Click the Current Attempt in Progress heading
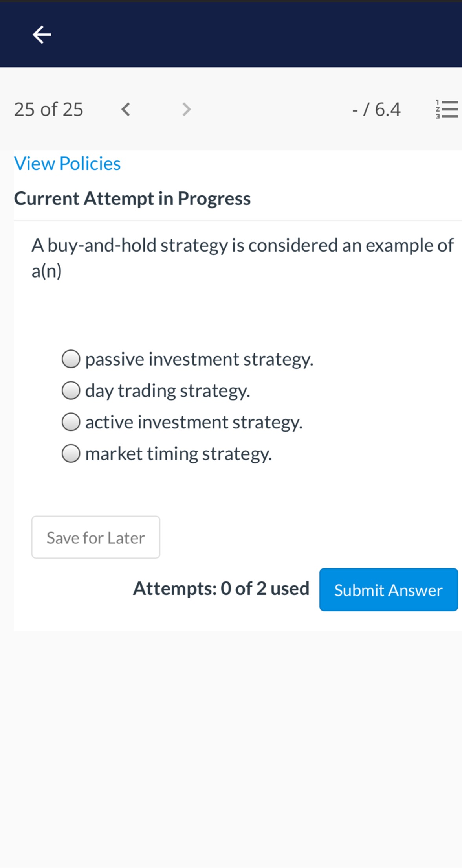 click(132, 198)
